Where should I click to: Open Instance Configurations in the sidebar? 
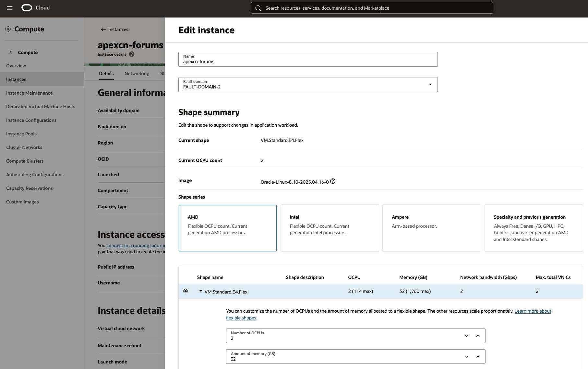31,120
